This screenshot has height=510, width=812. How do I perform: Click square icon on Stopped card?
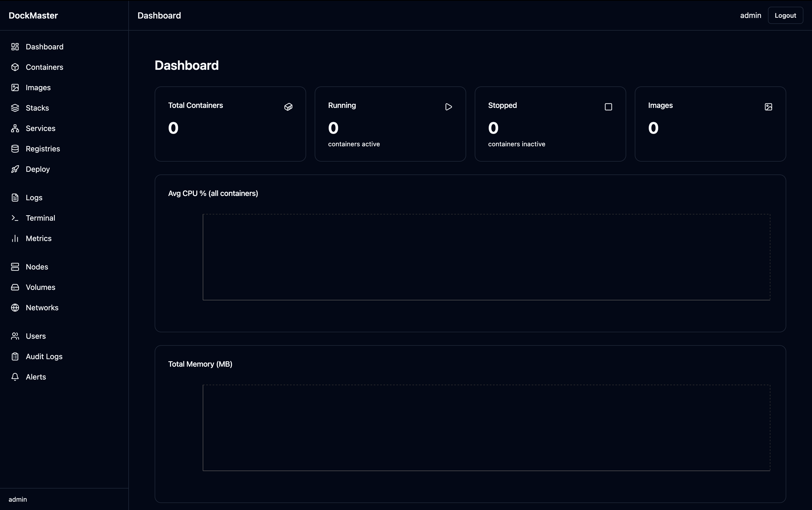(608, 107)
